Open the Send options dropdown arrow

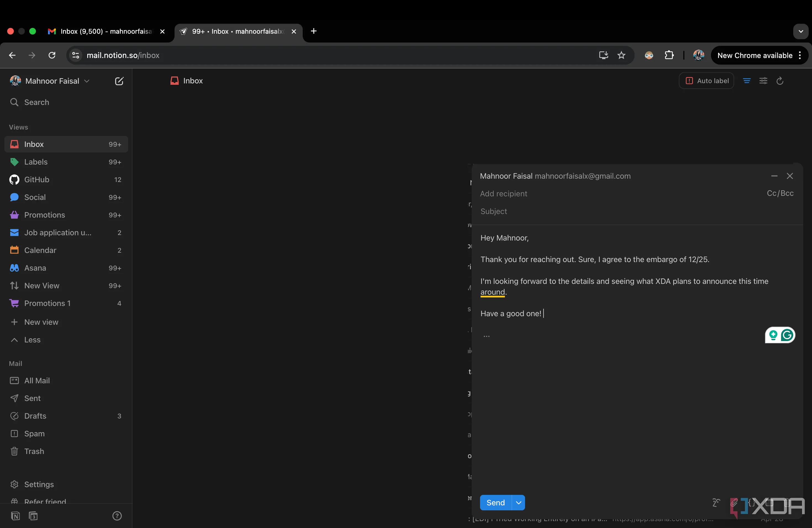tap(519, 503)
